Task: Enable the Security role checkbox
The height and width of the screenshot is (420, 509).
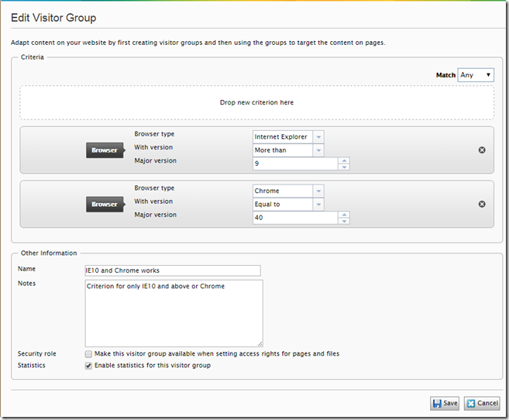Action: pos(88,354)
